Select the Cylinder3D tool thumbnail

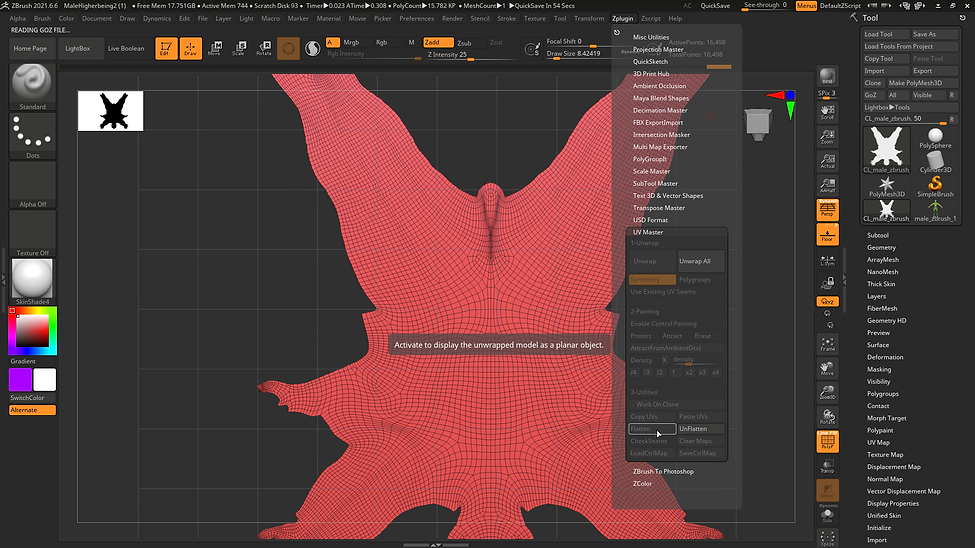pyautogui.click(x=935, y=162)
